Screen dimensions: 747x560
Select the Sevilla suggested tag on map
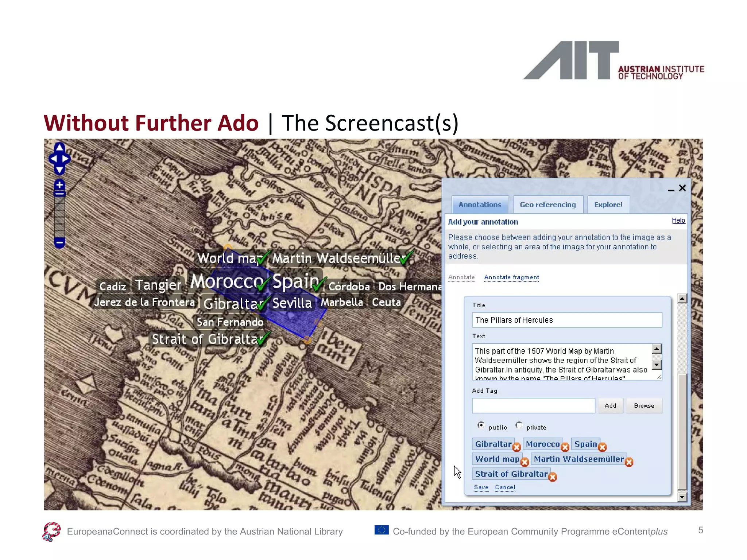(x=292, y=303)
